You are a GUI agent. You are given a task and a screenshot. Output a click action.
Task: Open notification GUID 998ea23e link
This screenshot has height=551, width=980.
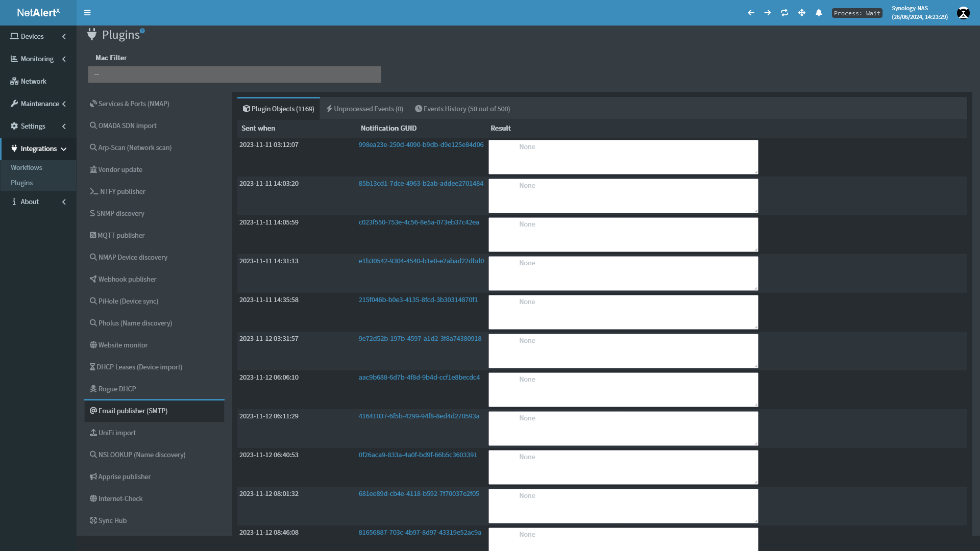(x=421, y=144)
